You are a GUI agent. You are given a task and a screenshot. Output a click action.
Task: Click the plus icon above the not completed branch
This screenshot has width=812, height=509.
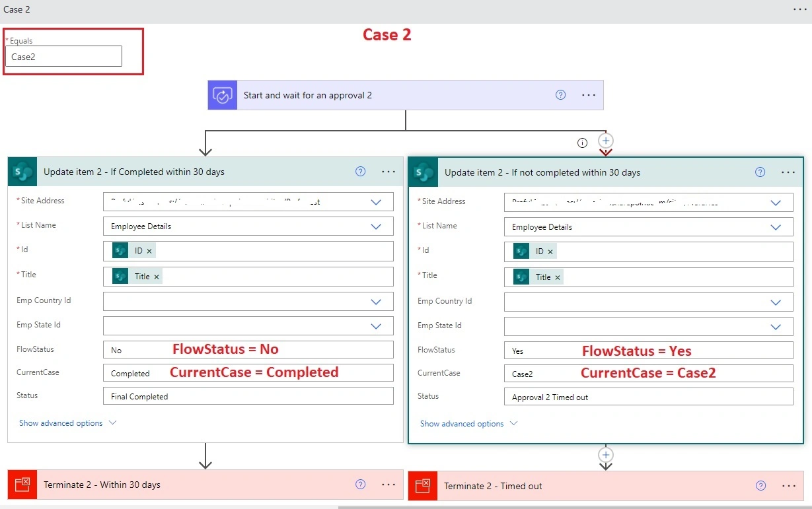pos(606,141)
